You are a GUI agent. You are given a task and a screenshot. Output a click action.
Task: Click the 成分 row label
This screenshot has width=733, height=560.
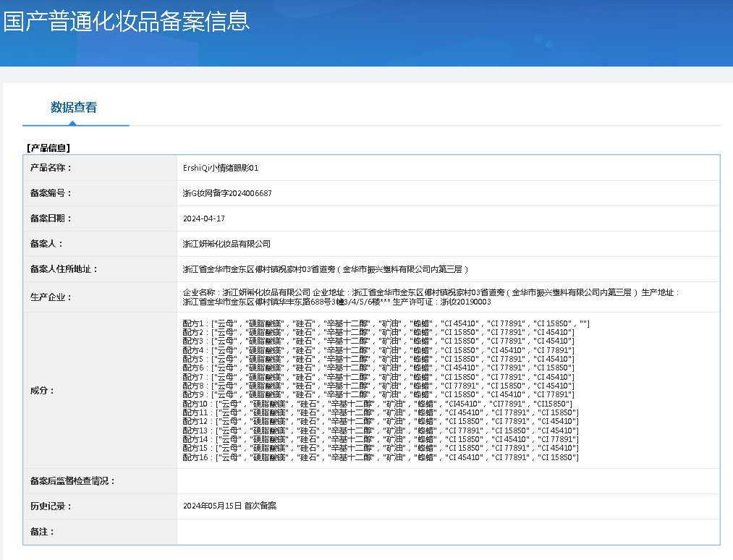[43, 390]
